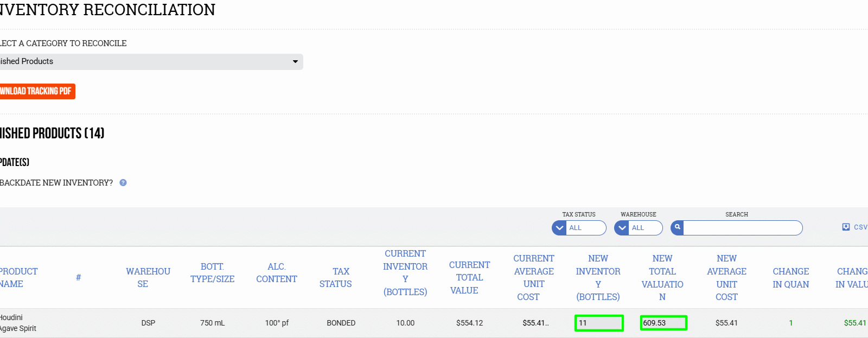Screen dimensions: 868x338
Task: Sort by the Alc. Content column header
Action: coord(276,273)
